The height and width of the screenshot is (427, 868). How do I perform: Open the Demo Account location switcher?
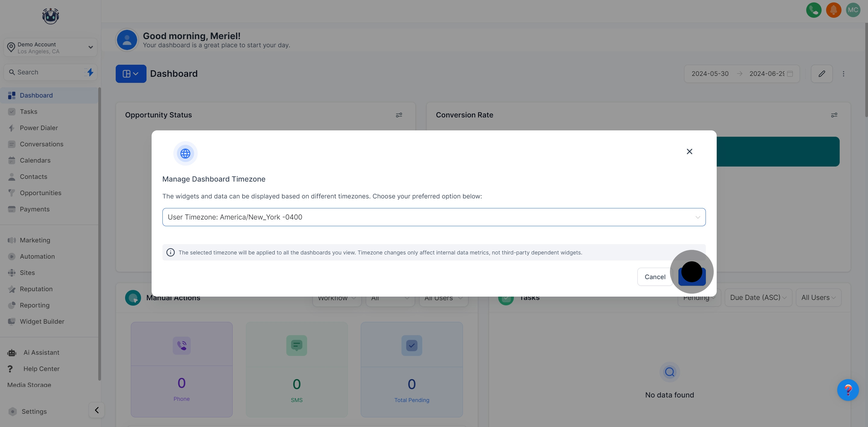[51, 48]
